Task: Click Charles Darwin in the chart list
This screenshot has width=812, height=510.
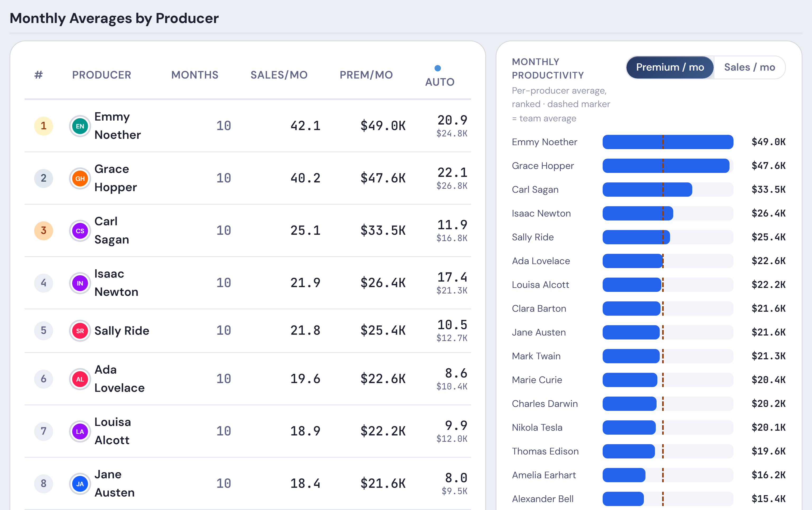Action: (x=545, y=404)
